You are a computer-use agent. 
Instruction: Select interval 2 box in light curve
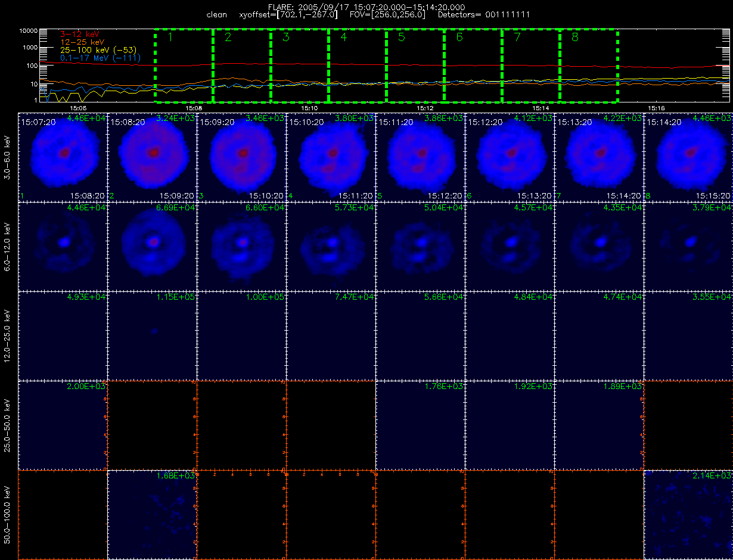[x=242, y=66]
